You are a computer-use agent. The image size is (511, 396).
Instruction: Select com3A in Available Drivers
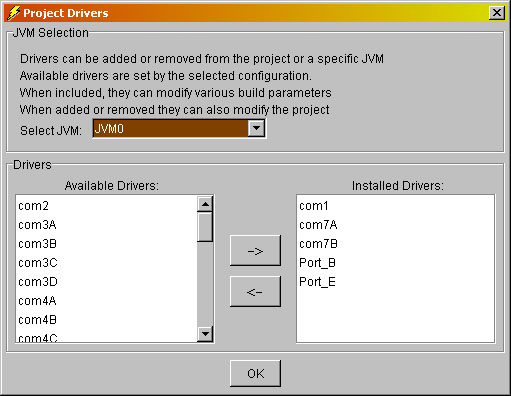coord(107,225)
